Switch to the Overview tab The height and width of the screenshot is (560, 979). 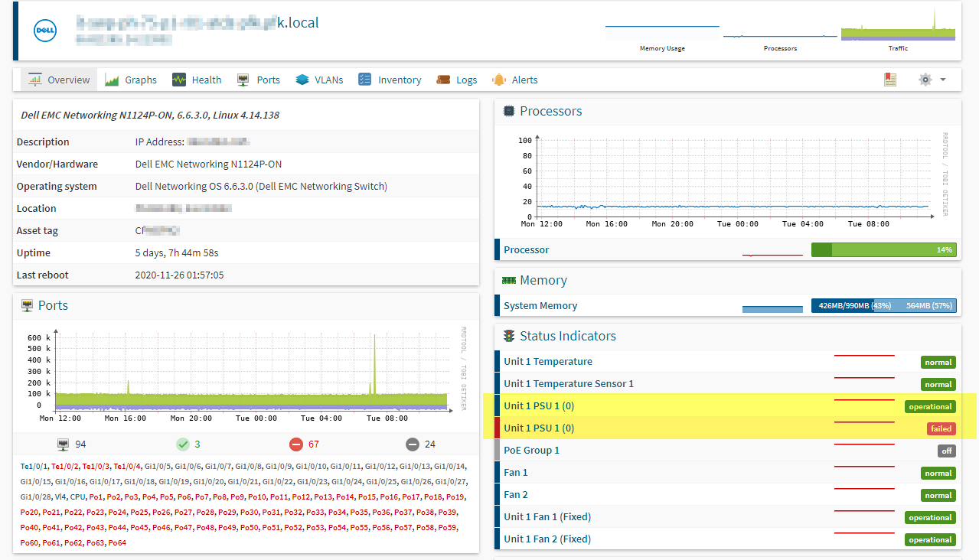pos(59,80)
